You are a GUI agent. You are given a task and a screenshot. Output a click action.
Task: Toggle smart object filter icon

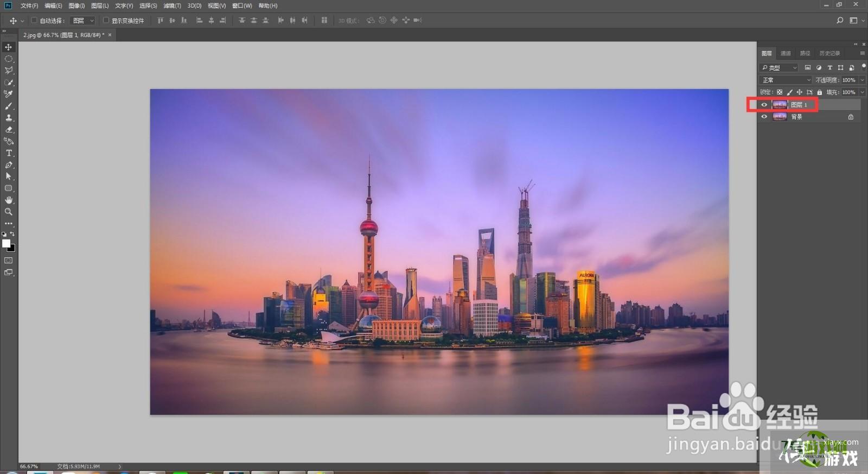[x=851, y=68]
